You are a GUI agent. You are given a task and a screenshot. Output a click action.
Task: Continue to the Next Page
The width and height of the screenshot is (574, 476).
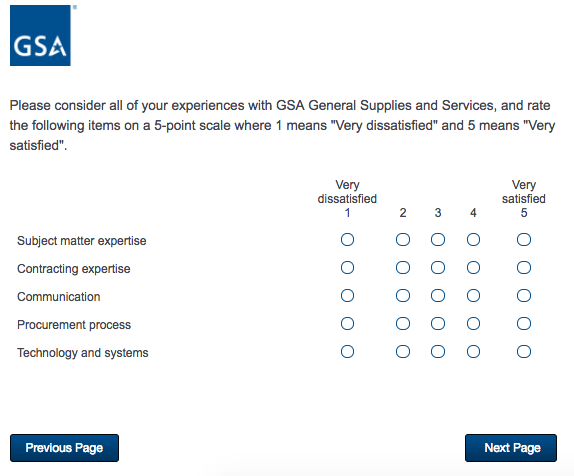511,448
